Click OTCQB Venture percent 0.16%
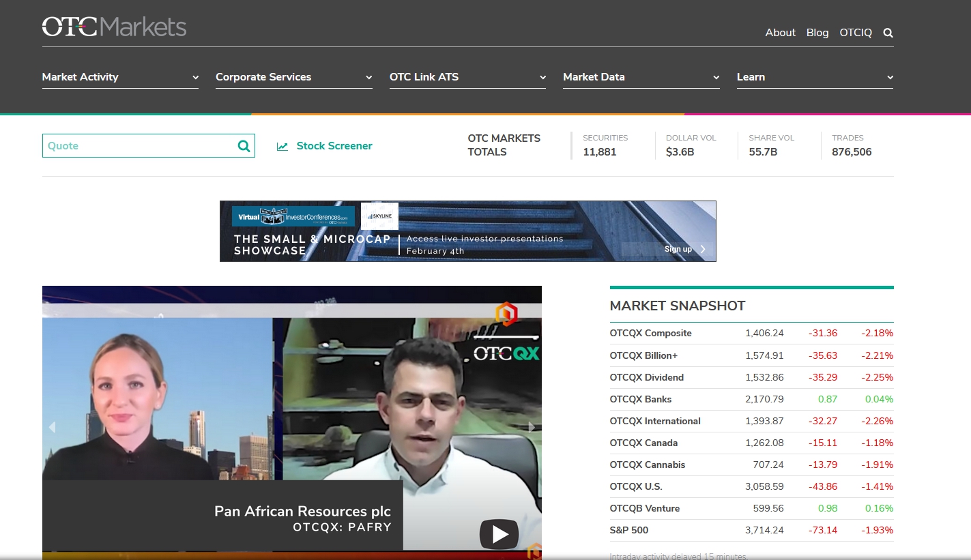The image size is (971, 560). 879,508
